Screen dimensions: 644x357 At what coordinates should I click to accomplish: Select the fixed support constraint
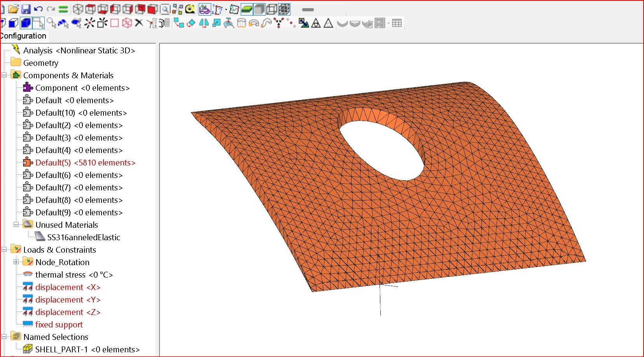59,325
